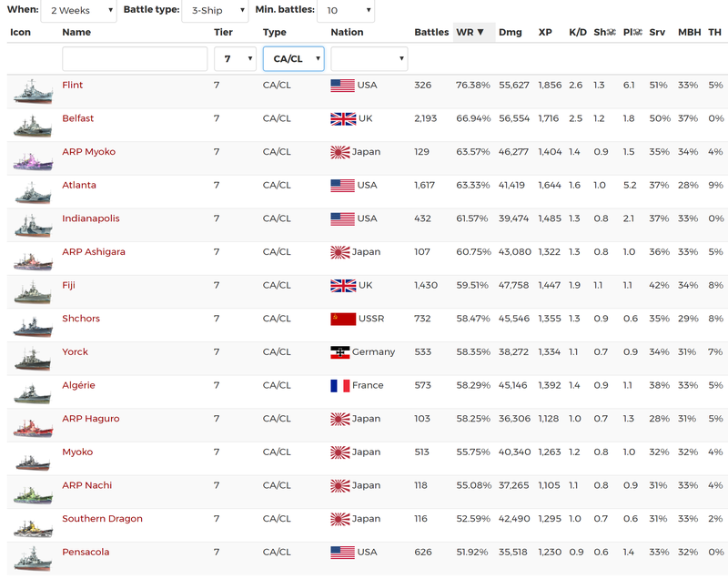Open the CA/CL type filter dropdown
This screenshot has width=728, height=579.
pyautogui.click(x=293, y=59)
